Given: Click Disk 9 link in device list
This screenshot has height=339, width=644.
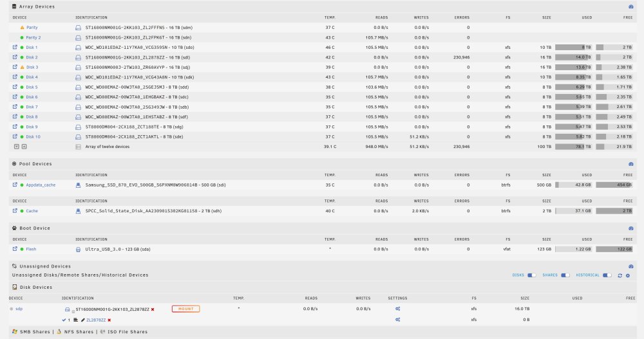Looking at the screenshot, I should [32, 127].
